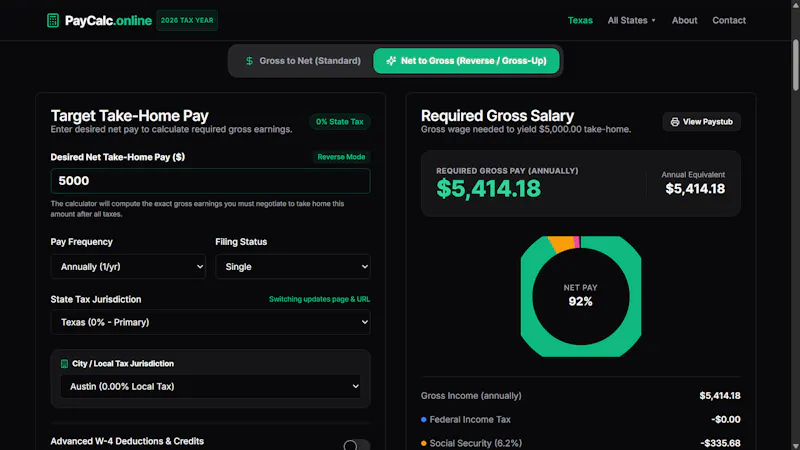Click the orange segment of the donut chart
The image size is (800, 450).
pyautogui.click(x=562, y=244)
